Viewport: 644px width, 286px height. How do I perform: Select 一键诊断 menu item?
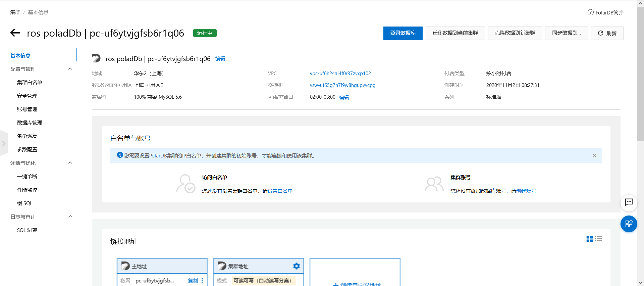(x=27, y=176)
